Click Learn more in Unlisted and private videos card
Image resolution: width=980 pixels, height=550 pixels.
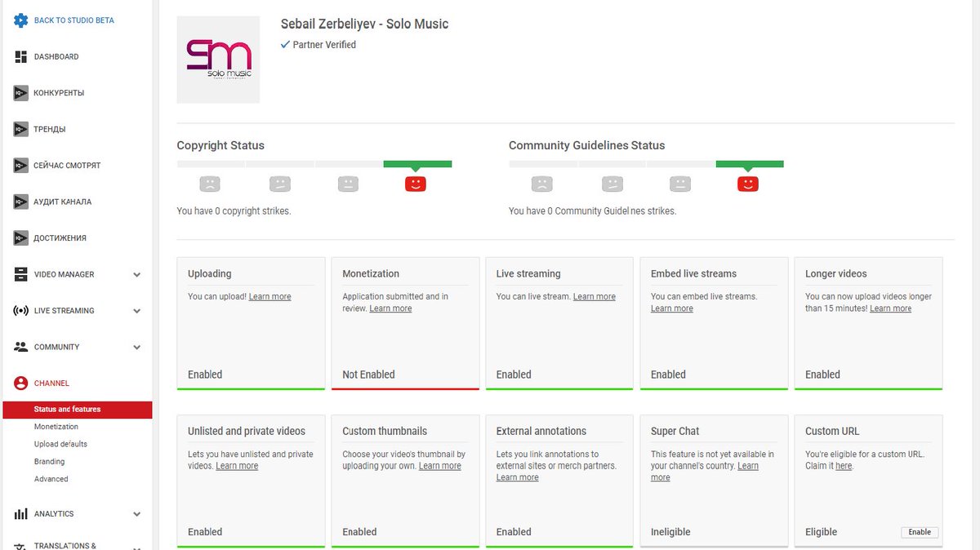pos(237,466)
